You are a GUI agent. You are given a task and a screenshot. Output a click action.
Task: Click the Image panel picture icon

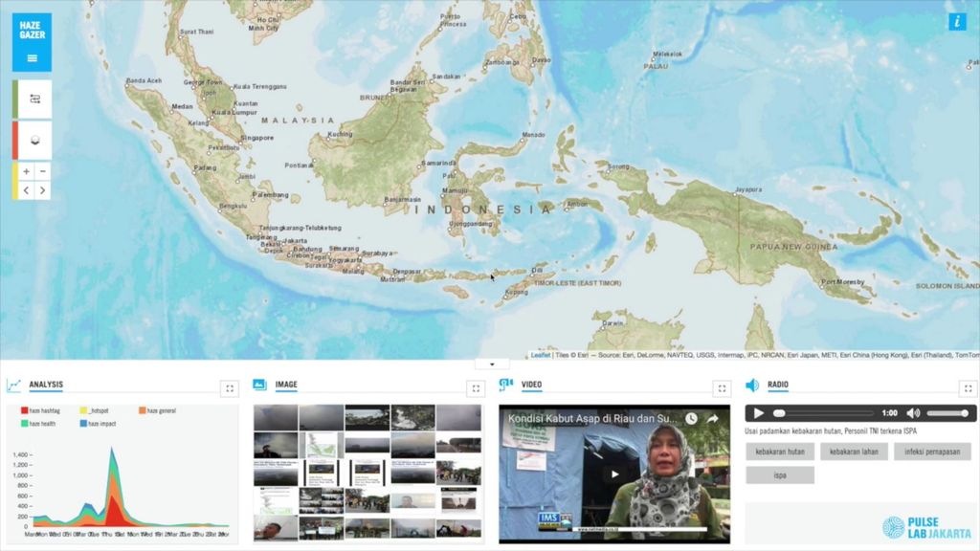tap(260, 385)
